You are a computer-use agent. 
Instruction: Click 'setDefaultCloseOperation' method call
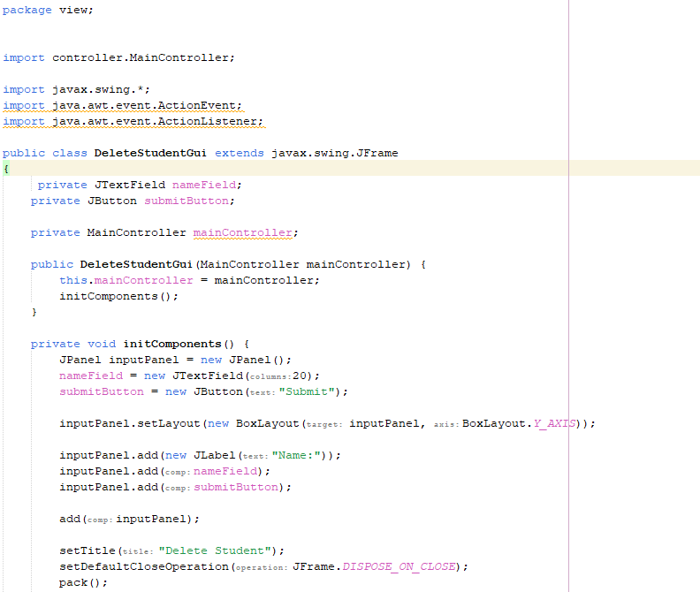(x=144, y=567)
